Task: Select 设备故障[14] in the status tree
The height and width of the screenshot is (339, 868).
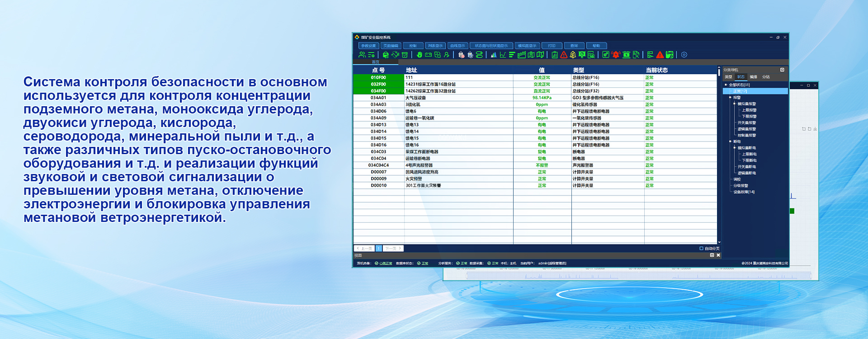Action: (x=744, y=192)
